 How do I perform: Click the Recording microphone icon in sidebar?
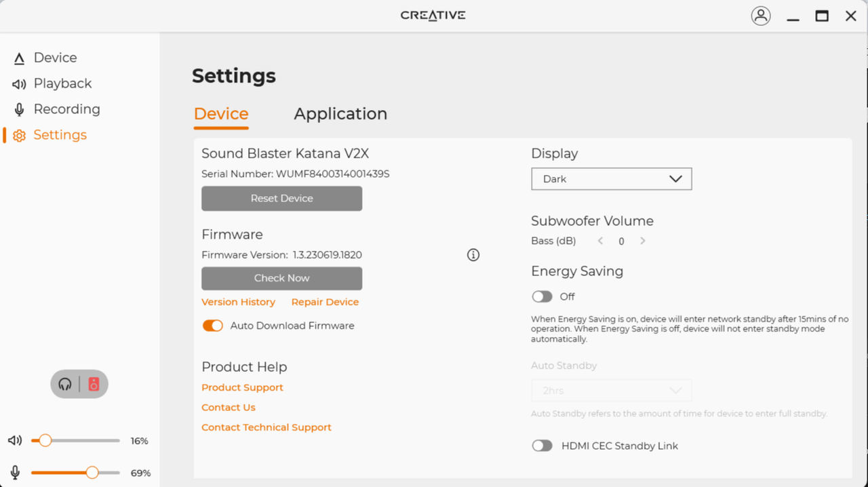point(19,110)
